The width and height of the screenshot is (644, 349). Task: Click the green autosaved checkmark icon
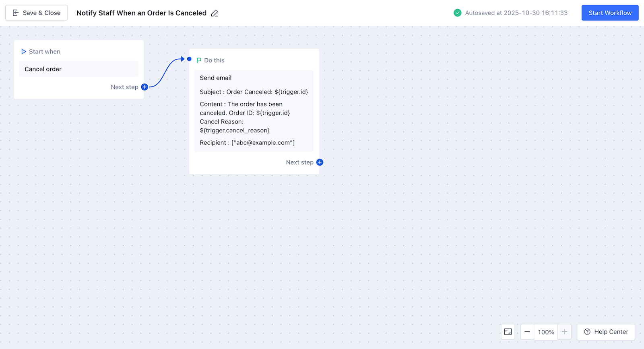point(458,13)
